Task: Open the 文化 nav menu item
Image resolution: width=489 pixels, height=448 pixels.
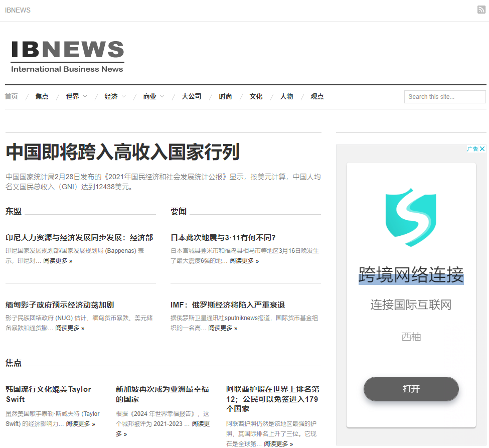Action: click(x=256, y=96)
